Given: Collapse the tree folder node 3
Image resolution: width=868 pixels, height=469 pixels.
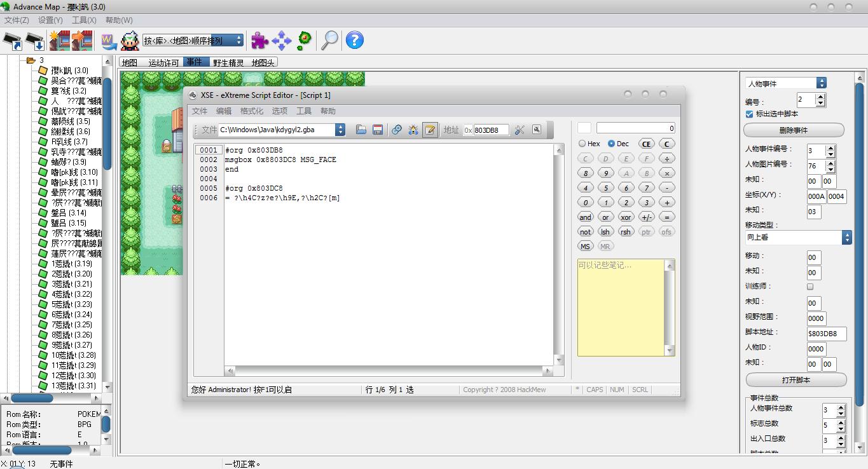Looking at the screenshot, I should tap(31, 60).
